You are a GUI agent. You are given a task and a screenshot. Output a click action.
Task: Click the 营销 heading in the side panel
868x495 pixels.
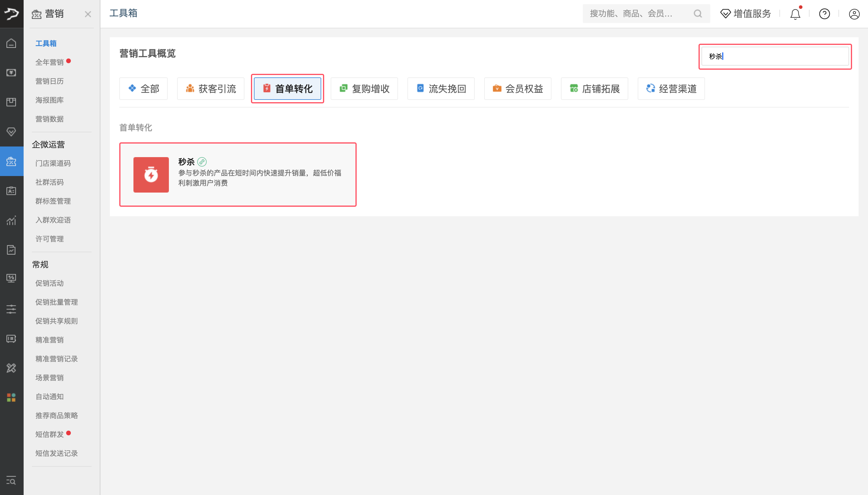[x=54, y=14]
